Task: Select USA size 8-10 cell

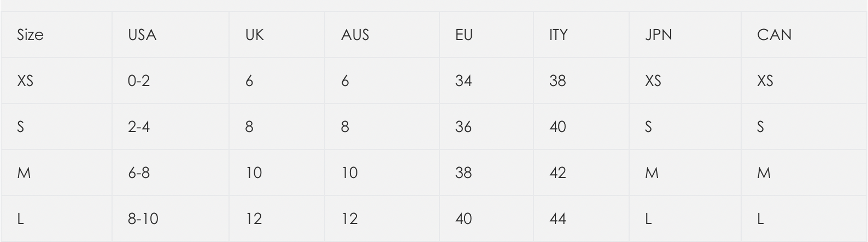Action: pos(143,219)
